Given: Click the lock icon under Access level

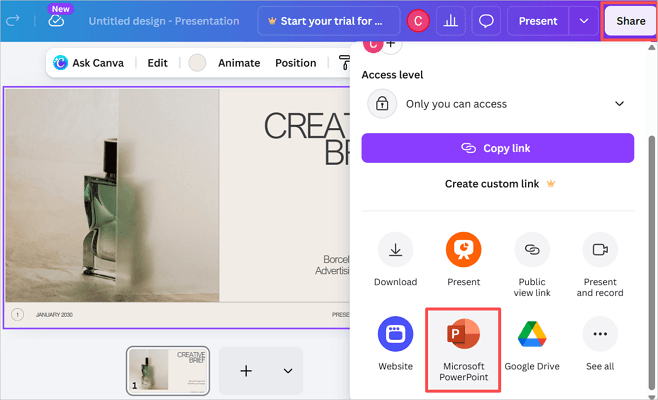Looking at the screenshot, I should tap(382, 104).
